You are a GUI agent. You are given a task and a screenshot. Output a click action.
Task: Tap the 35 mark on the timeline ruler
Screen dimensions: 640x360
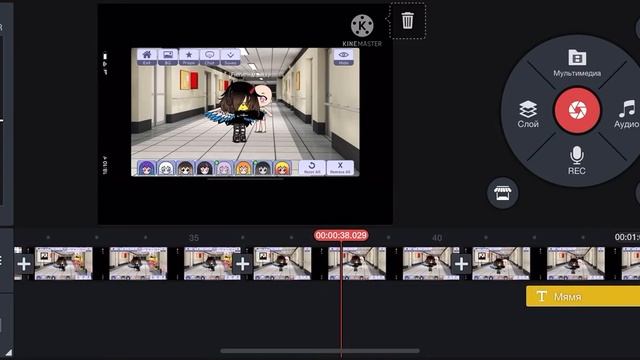(x=193, y=238)
